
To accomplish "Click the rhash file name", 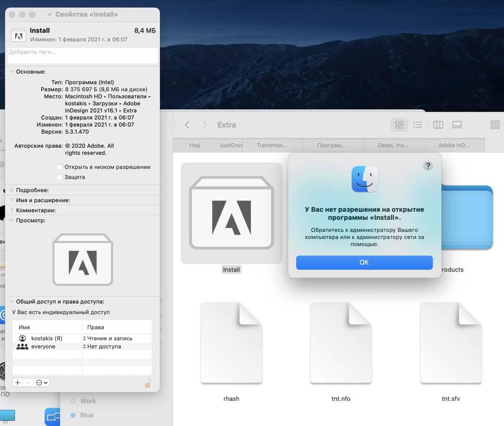I will click(x=232, y=398).
